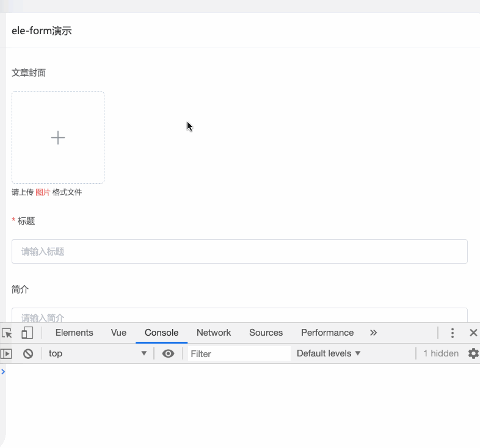480x448 pixels.
Task: Click the console Filter input
Action: click(239, 354)
